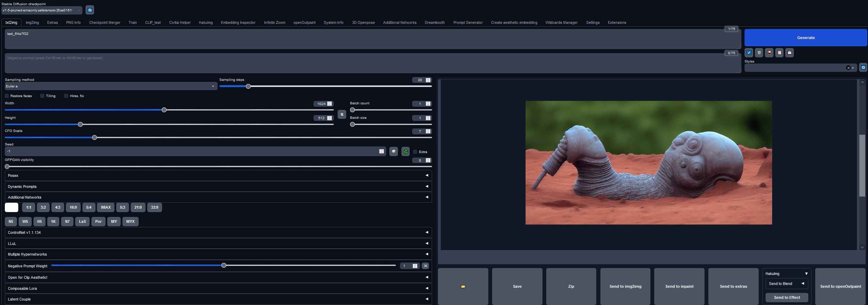The image size is (868, 305).
Task: Click the clipboard icon to apply styles
Action: click(779, 53)
